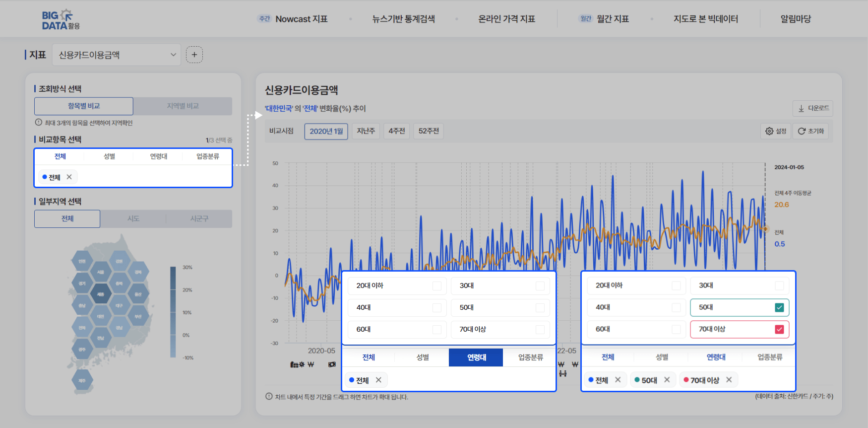Tick 40대 in popup with highlighted 연령대 tab
This screenshot has height=428, width=868.
click(x=437, y=307)
